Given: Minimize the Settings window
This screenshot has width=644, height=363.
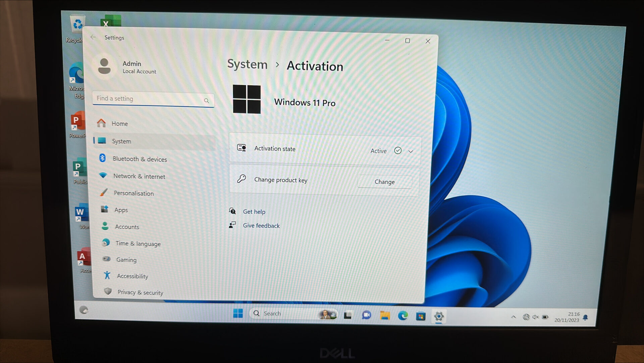Looking at the screenshot, I should tap(387, 40).
